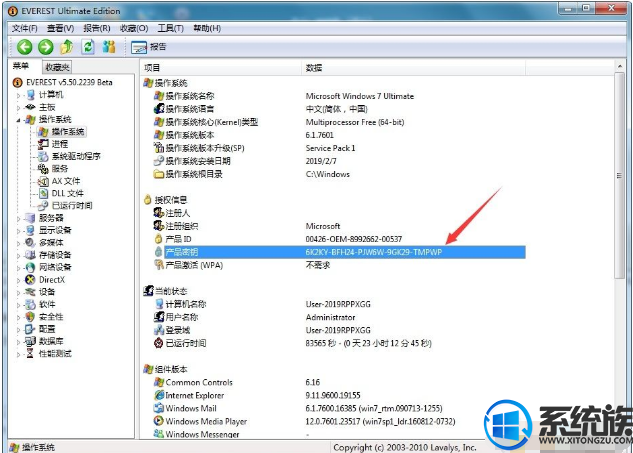This screenshot has height=453, width=633.
Task: Expand the 计算机 tree node
Action: (x=18, y=96)
